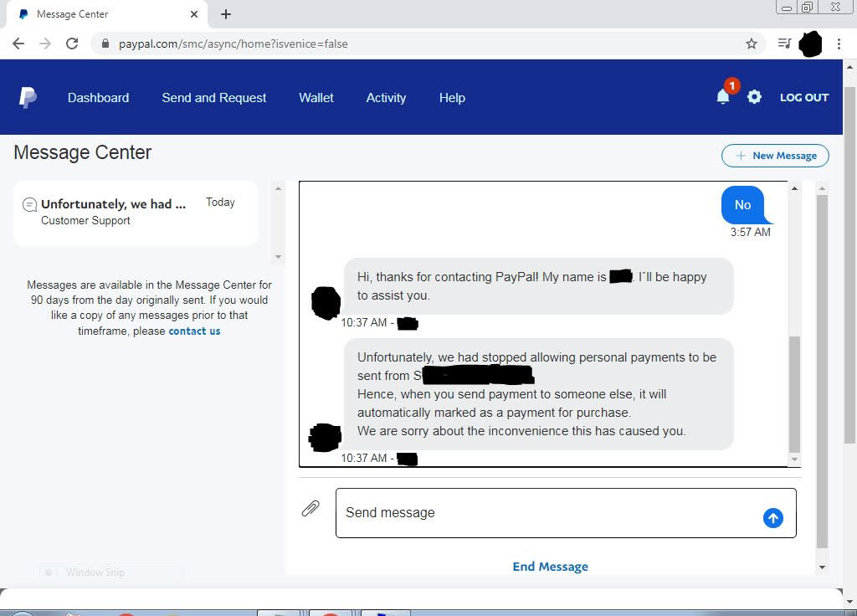This screenshot has width=857, height=616.
Task: Open the media control icon in toolbar
Action: 784,44
